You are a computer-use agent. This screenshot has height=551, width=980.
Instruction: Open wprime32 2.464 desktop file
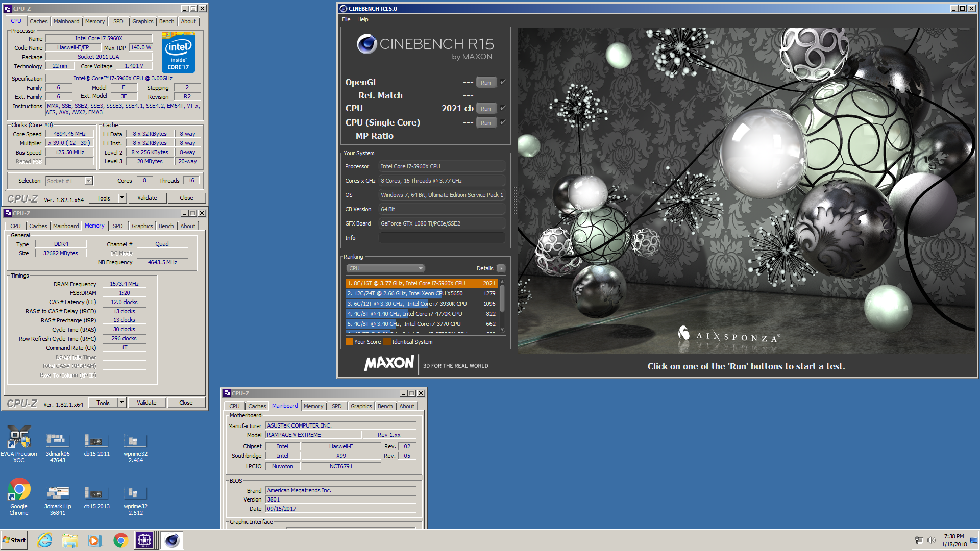click(x=135, y=447)
